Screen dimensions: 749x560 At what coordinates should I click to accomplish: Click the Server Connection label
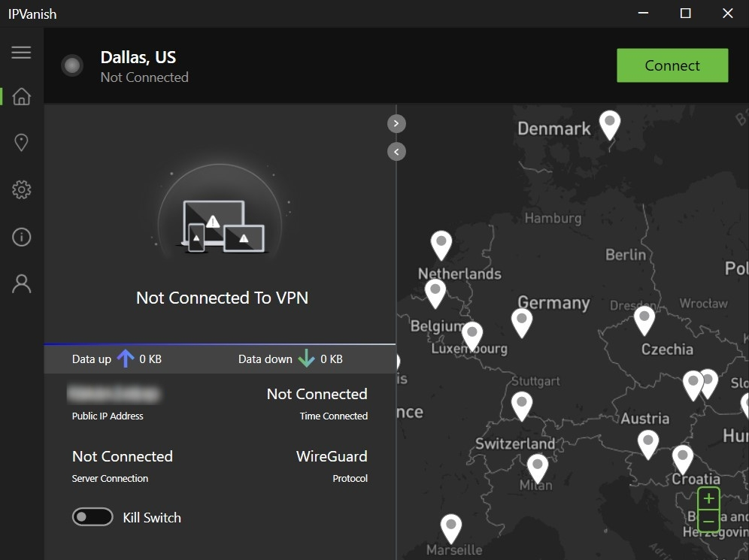tap(110, 478)
